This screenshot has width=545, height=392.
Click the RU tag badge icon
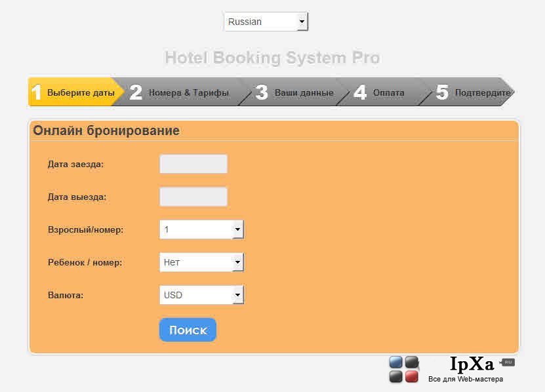pos(507,362)
